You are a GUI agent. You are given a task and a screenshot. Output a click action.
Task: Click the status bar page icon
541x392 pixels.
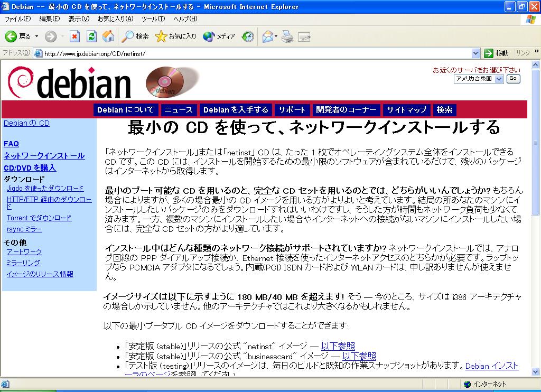[x=5, y=384]
